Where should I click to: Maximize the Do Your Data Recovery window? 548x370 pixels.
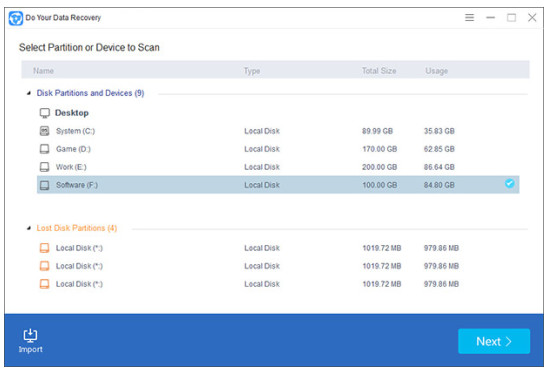[x=511, y=17]
